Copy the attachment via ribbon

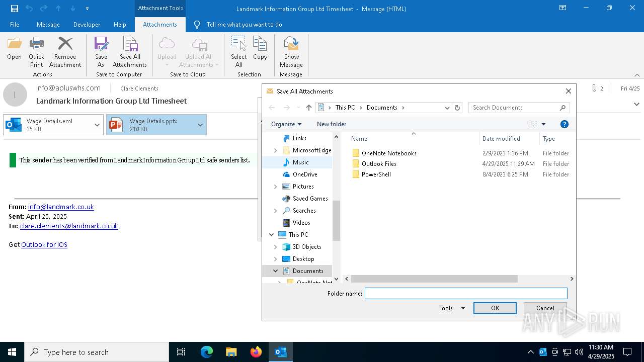(x=260, y=49)
